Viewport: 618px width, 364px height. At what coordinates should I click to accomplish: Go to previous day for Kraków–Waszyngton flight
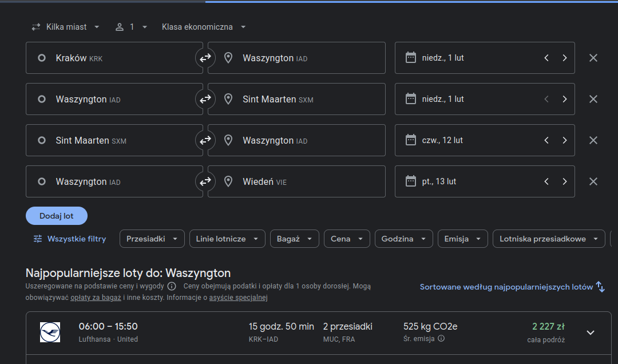coord(546,58)
